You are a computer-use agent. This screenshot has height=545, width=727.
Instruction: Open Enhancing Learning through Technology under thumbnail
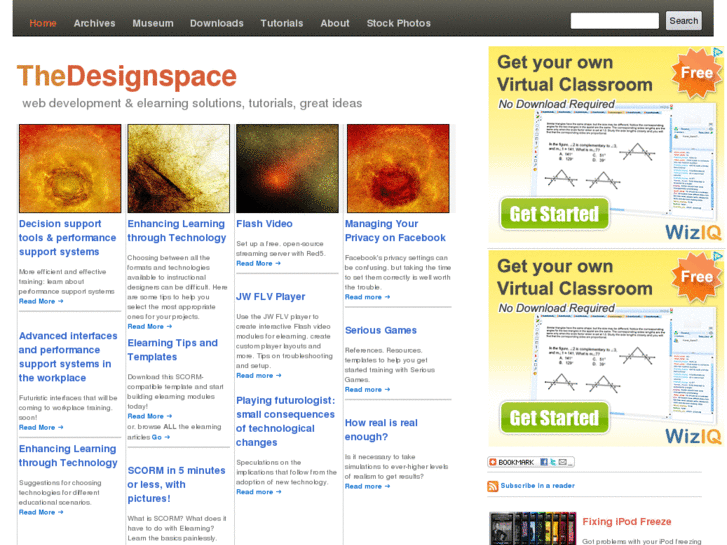[177, 231]
